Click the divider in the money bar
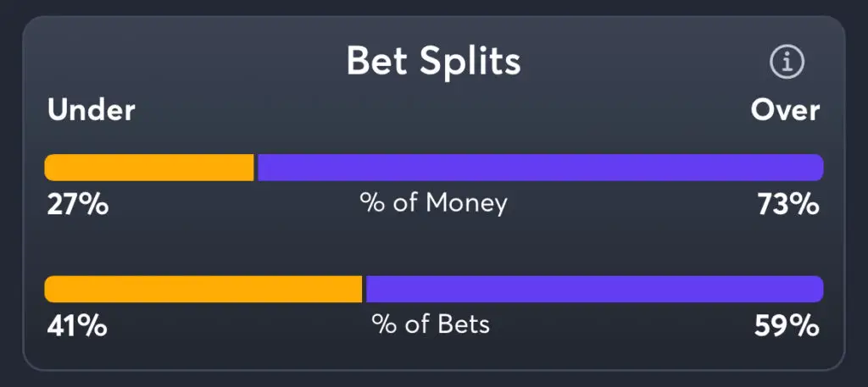868x387 pixels. pyautogui.click(x=255, y=168)
